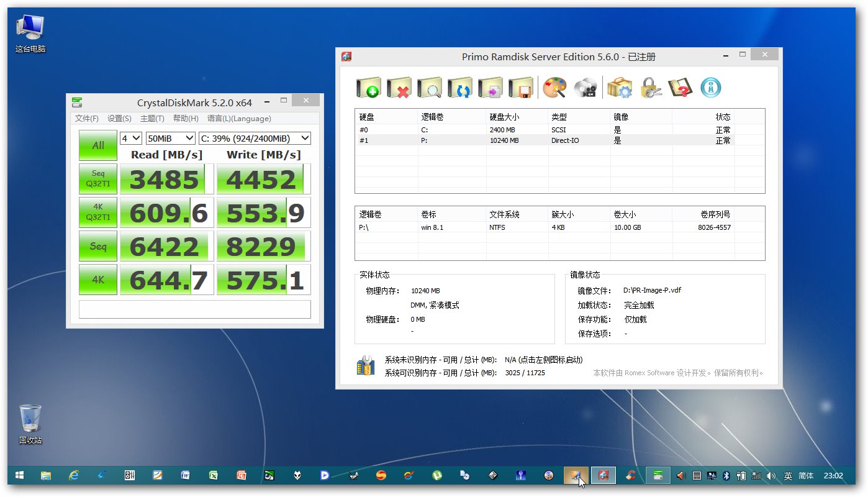Open the 主题(T) menu
The image size is (868, 497).
[x=152, y=119]
